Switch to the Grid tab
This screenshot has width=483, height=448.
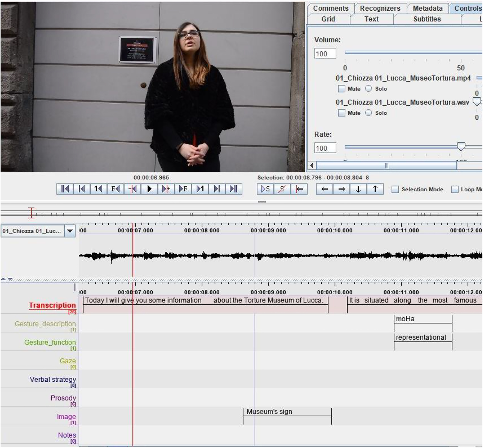click(x=328, y=19)
